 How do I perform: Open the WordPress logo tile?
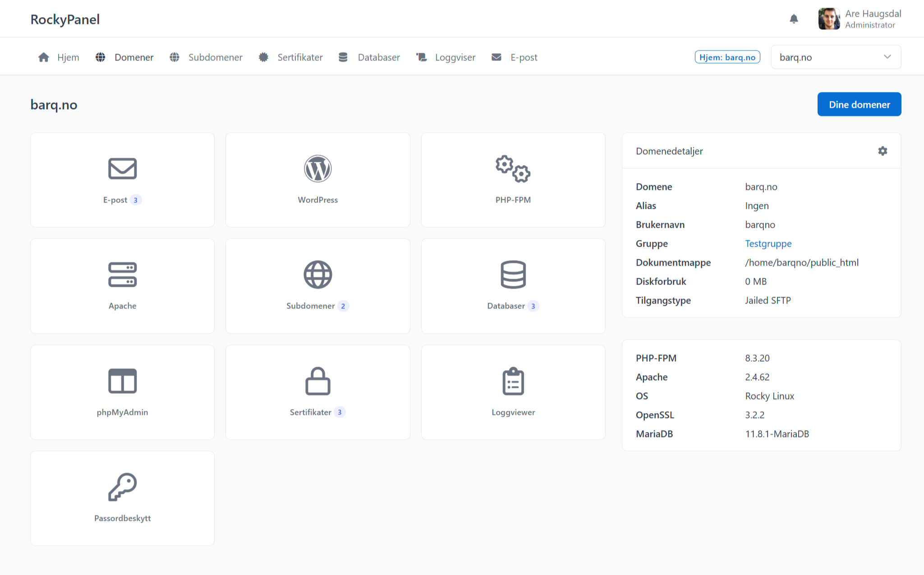[317, 169]
